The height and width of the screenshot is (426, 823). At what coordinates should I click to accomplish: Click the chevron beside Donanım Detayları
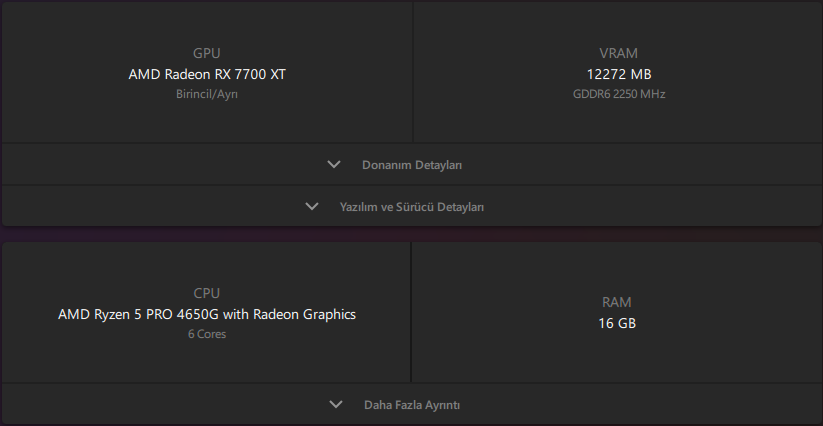coord(334,165)
